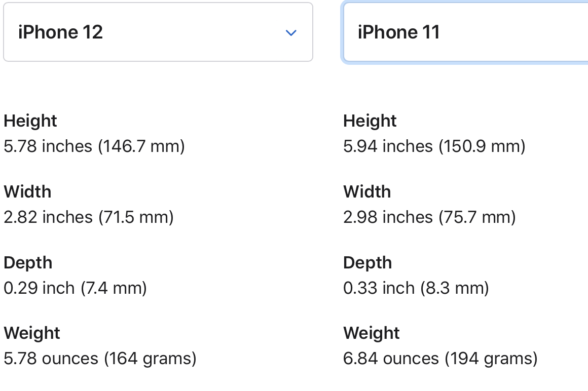This screenshot has height=391, width=588.
Task: Click the Height label under iPhone 12
Action: 30,121
